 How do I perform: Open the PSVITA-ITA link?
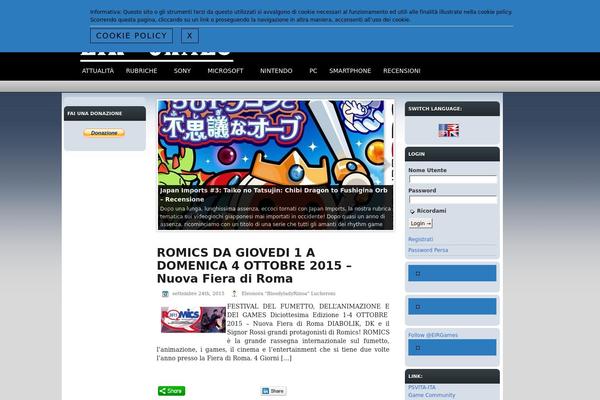click(x=422, y=387)
